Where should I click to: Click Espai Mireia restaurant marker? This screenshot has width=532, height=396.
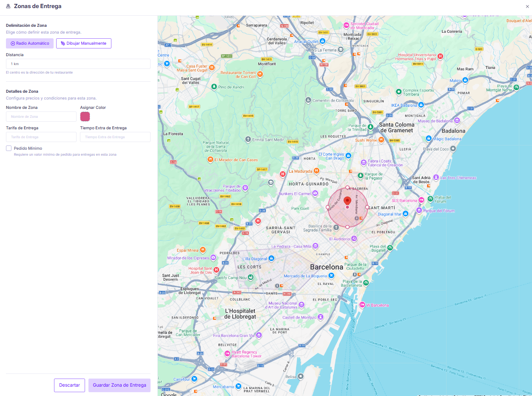point(203,250)
